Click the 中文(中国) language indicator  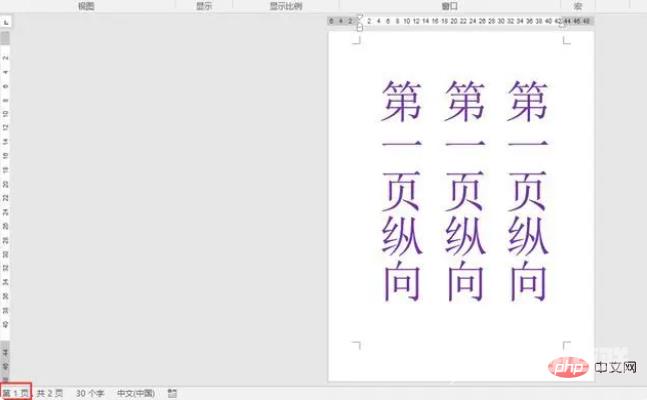pos(137,393)
